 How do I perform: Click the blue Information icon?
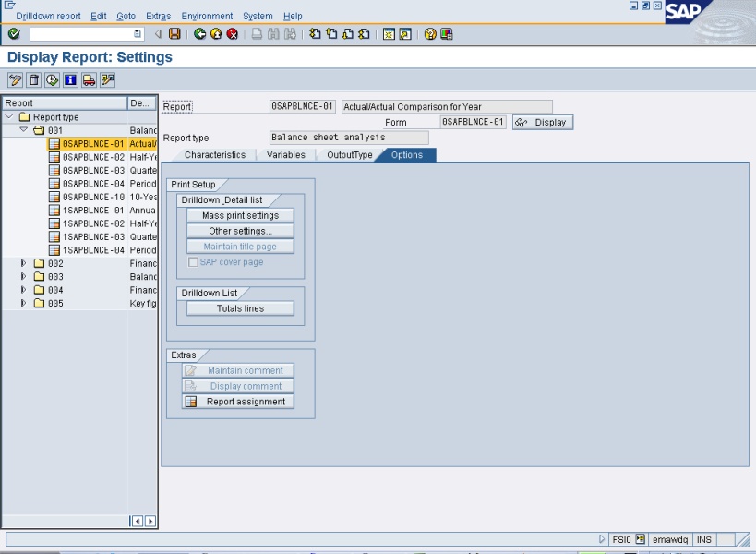click(x=70, y=80)
